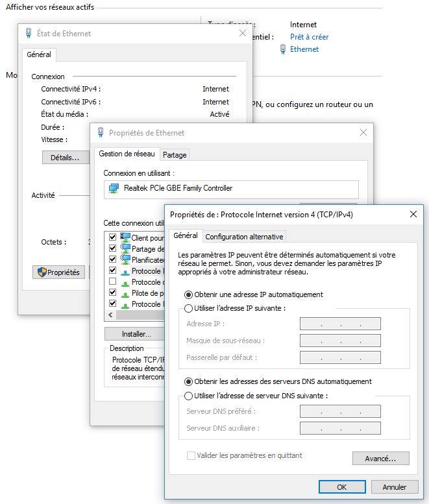Open the Général tab in TCP/IPv4 properties
Viewport: 429px width, 504px height.
[186, 235]
